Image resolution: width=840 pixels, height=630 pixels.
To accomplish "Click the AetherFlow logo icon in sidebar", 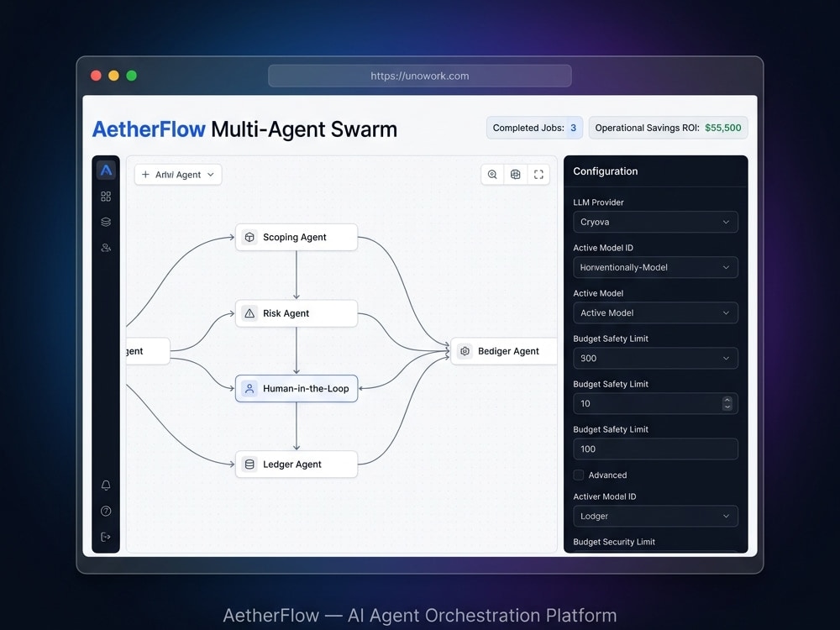I will pyautogui.click(x=106, y=171).
